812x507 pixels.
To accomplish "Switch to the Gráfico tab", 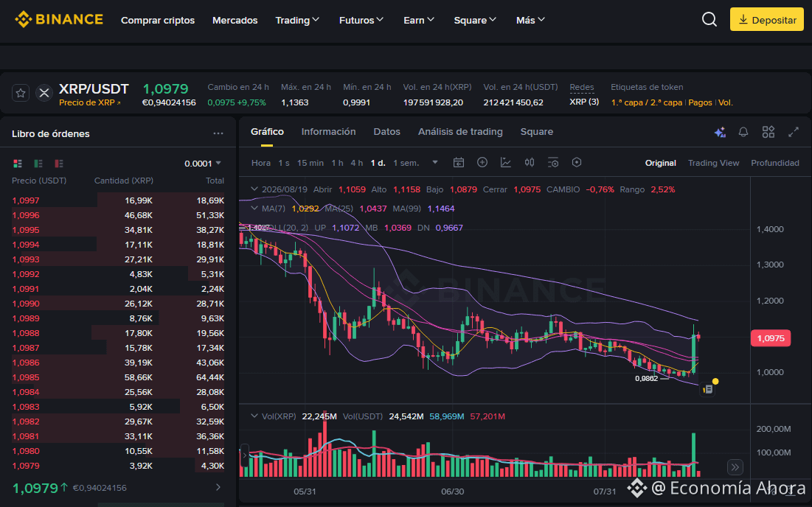I will click(x=267, y=131).
